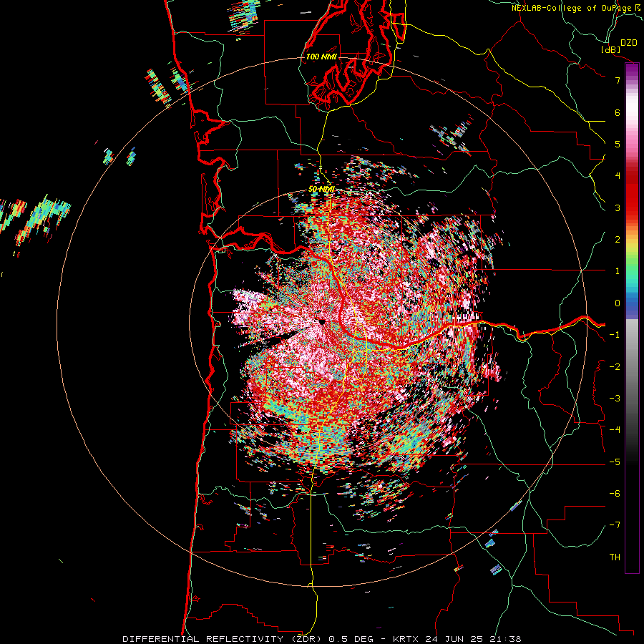Screen dimensions: 644x644
Task: Click the DZD legend title
Action: [629, 43]
